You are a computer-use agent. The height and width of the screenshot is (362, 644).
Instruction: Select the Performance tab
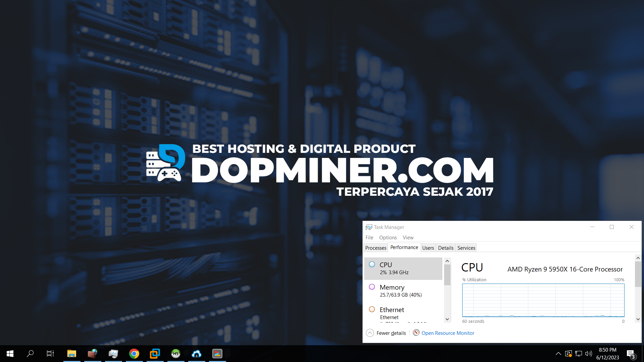coord(404,247)
